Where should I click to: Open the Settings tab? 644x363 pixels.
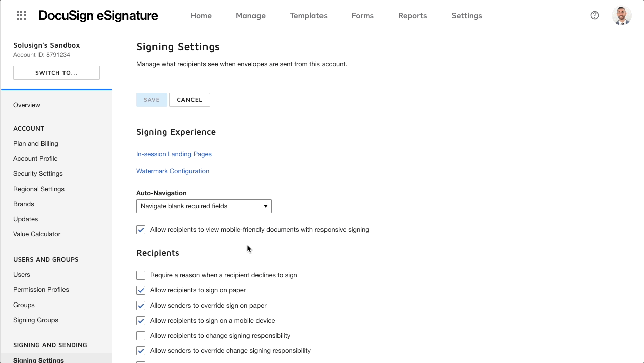click(x=467, y=16)
